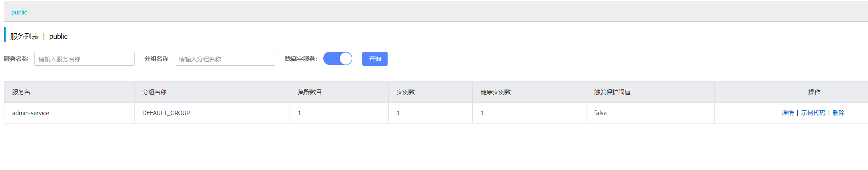Select the admin-service service name cell
Viewport: 868px width, 170px height.
click(x=31, y=113)
